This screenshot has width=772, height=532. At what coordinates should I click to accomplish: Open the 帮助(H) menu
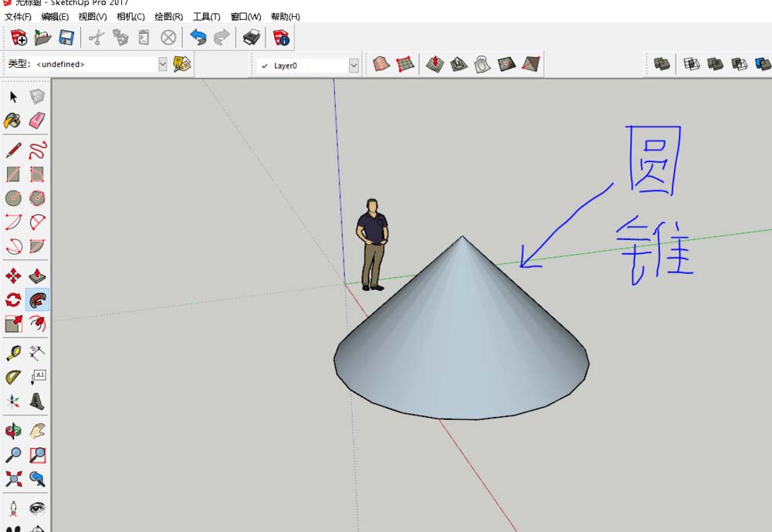[x=286, y=17]
